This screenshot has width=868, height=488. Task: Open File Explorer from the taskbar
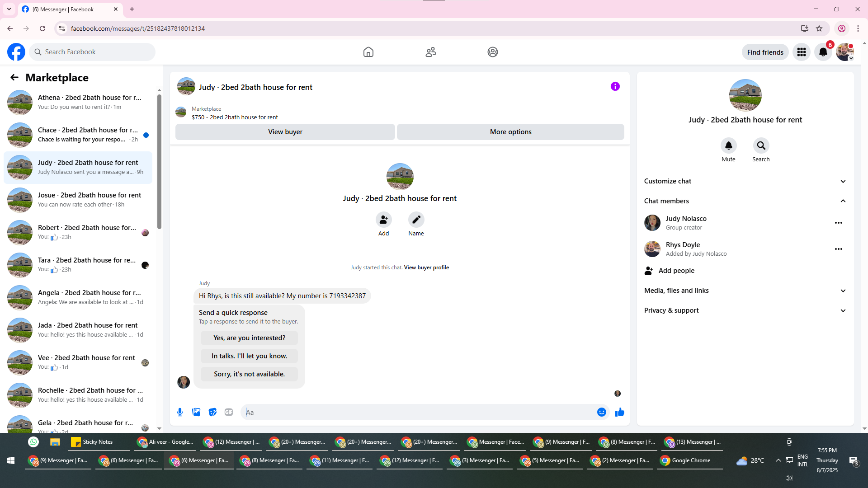(55, 442)
